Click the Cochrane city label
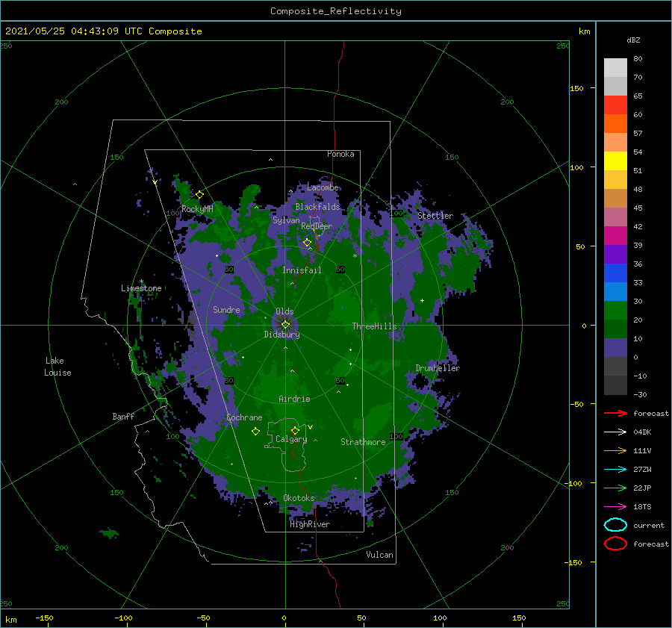This screenshot has width=672, height=628. point(244,417)
